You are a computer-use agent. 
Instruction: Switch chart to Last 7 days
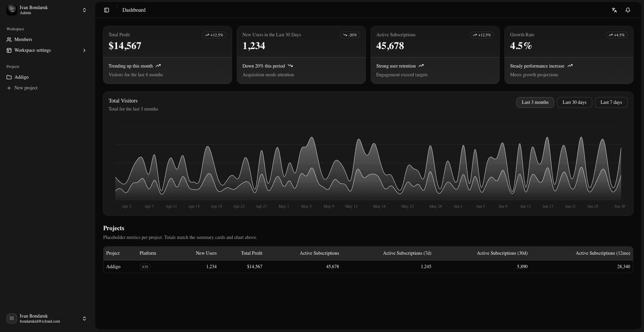click(611, 102)
